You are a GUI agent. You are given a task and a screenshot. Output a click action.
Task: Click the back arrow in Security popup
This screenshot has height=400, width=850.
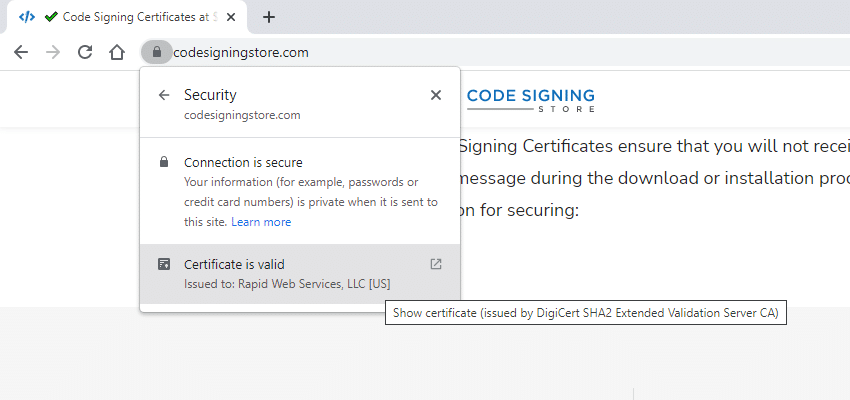coord(164,95)
